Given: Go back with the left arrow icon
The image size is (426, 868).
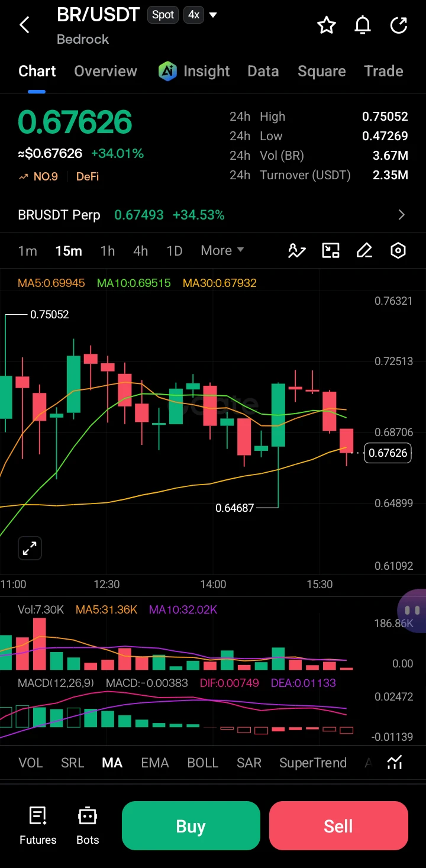Looking at the screenshot, I should pyautogui.click(x=24, y=25).
